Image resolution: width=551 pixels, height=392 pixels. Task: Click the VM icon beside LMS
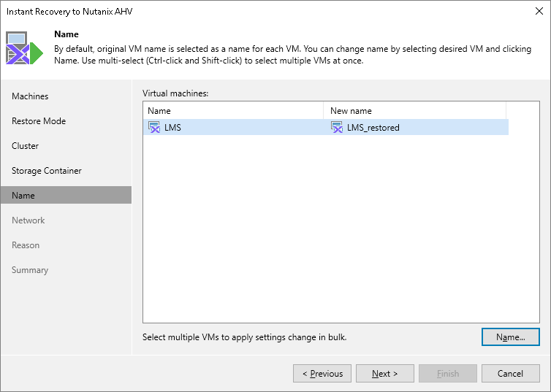154,127
